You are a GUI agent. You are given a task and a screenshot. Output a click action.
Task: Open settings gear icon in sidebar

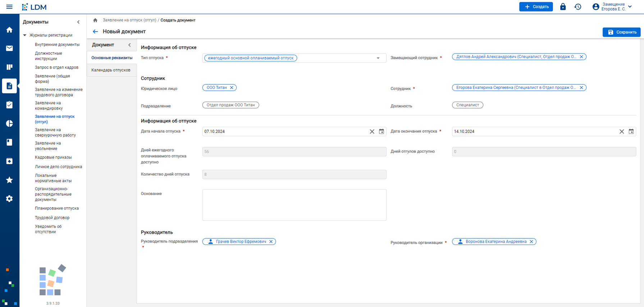click(9, 199)
